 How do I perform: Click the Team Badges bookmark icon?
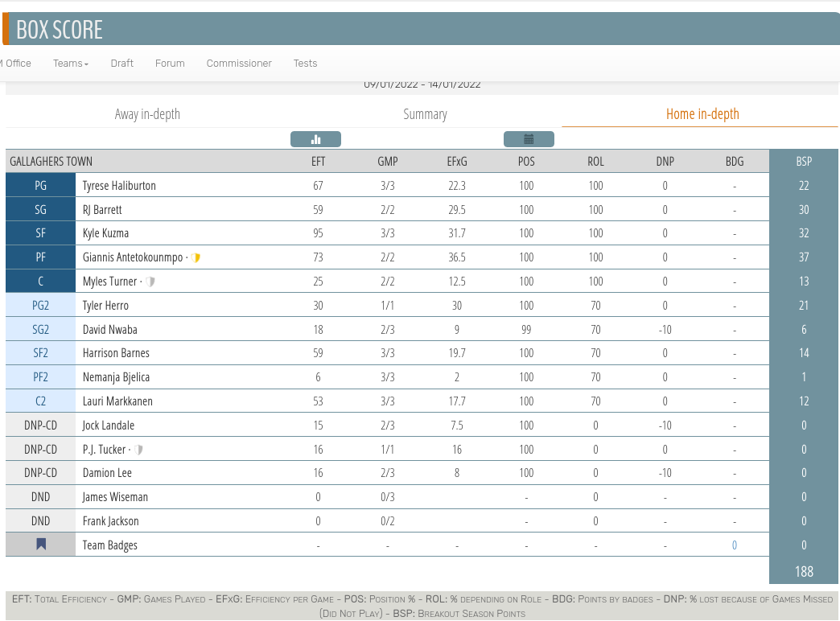click(x=41, y=545)
